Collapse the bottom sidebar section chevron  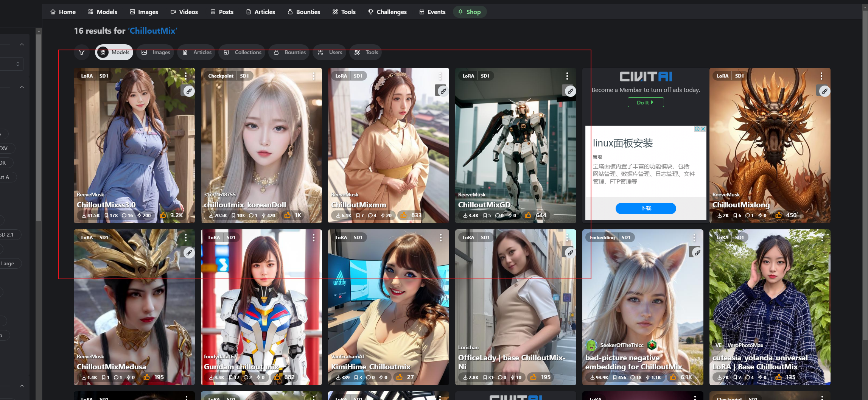(22, 386)
